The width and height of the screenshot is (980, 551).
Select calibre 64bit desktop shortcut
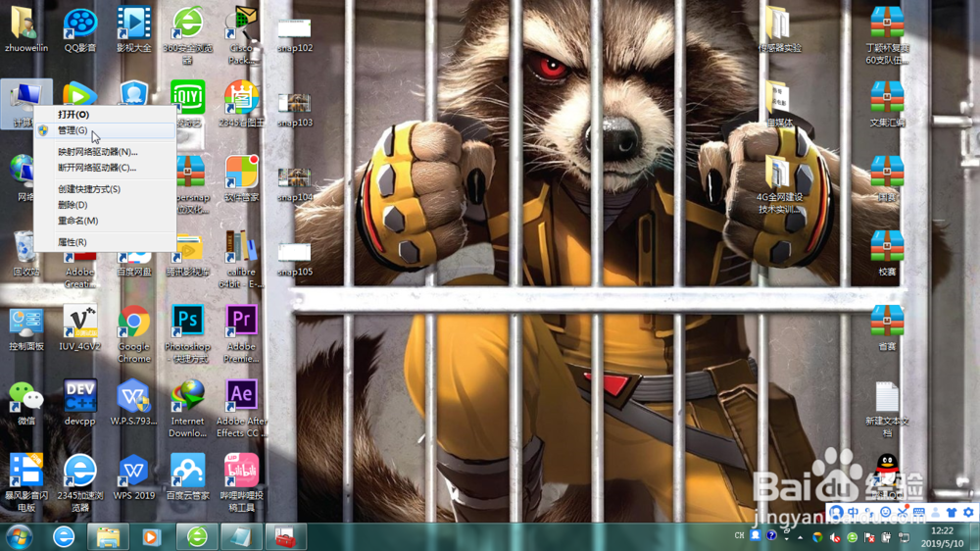point(241,259)
